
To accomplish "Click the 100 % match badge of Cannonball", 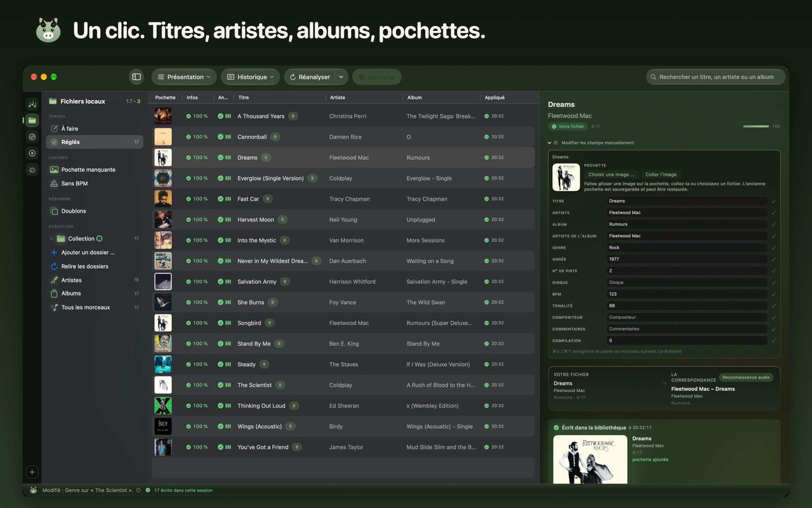I will (x=197, y=137).
